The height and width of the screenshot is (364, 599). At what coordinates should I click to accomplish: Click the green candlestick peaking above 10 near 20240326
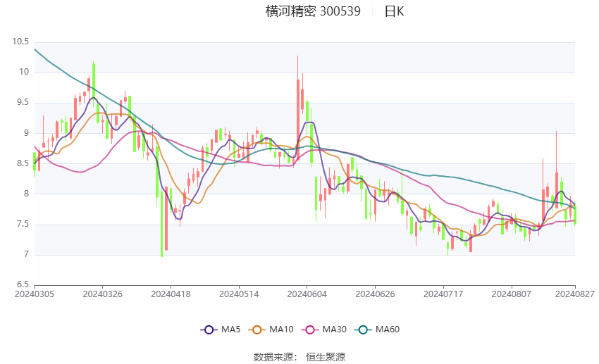click(94, 82)
